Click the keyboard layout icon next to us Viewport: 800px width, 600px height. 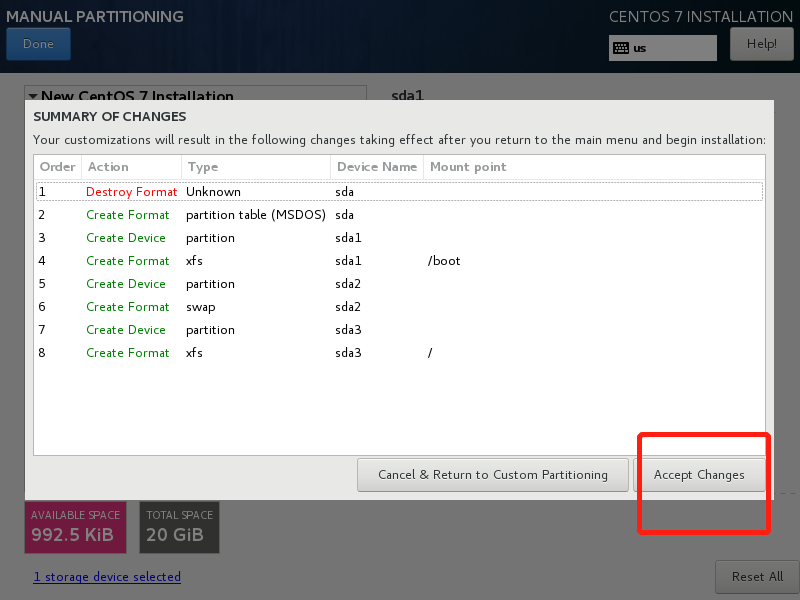click(621, 48)
